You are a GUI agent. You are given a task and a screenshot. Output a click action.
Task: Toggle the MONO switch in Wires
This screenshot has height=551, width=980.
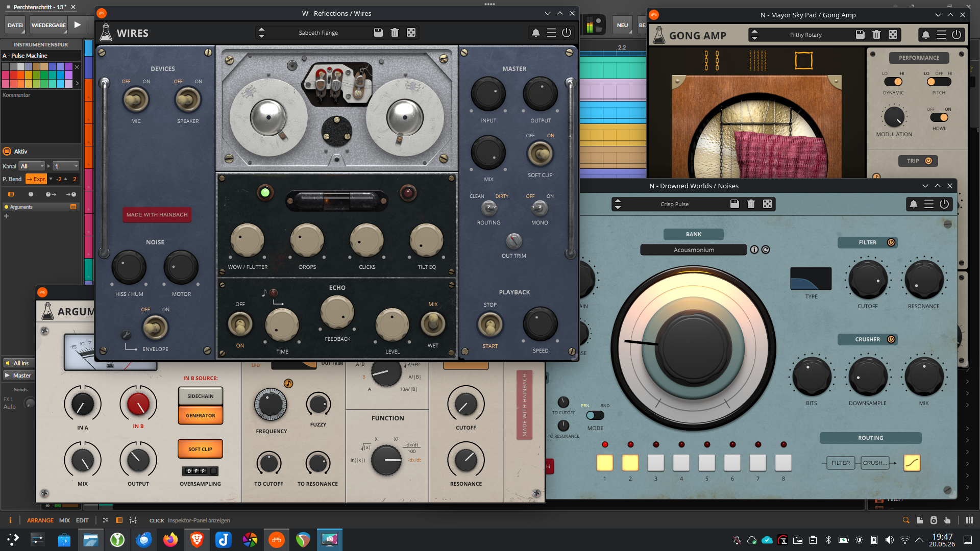pos(540,208)
